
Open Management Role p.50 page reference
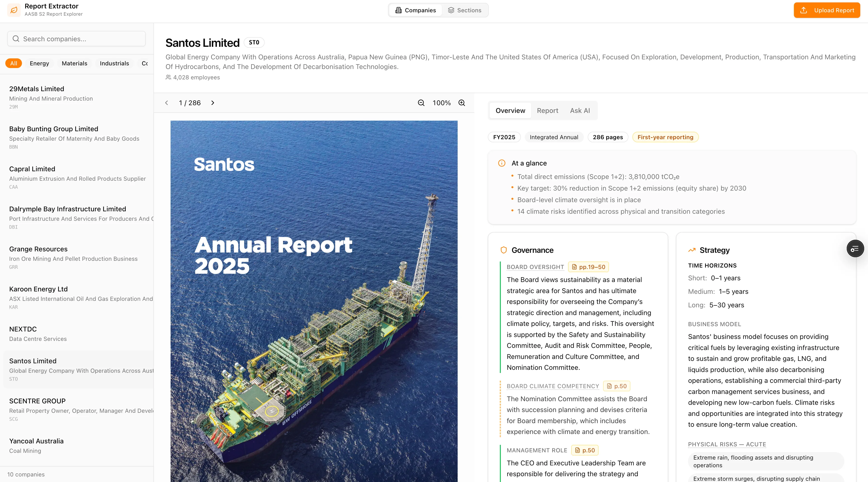tap(585, 450)
